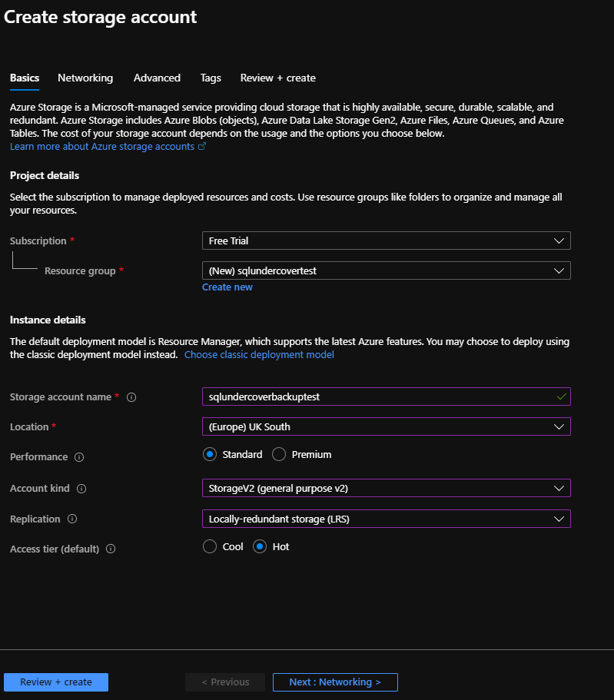Viewport: 614px width, 700px height.
Task: Click info icon next to Performance label
Action: 79,457
